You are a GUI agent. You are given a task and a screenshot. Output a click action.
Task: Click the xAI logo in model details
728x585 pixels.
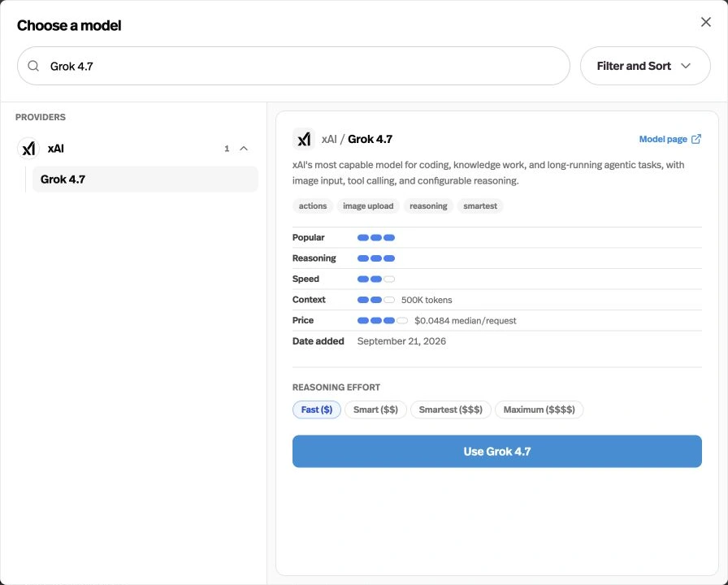tap(304, 139)
